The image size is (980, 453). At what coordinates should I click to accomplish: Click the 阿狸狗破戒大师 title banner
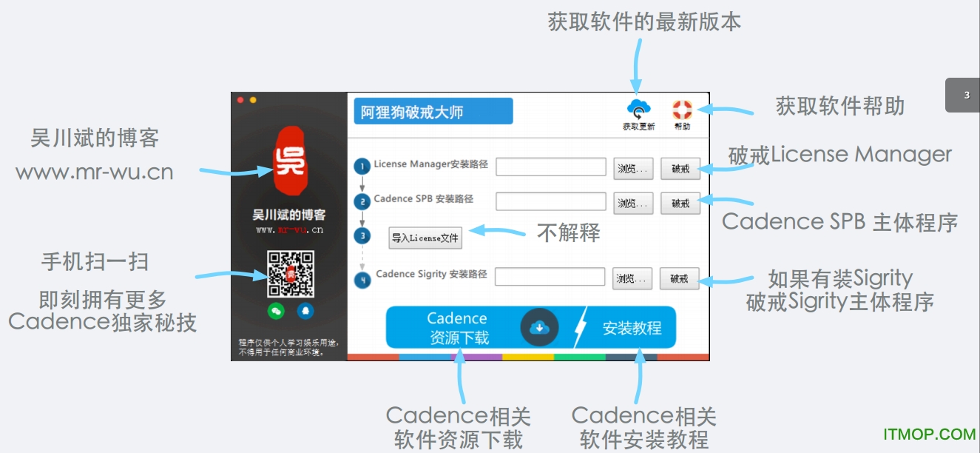[x=433, y=112]
